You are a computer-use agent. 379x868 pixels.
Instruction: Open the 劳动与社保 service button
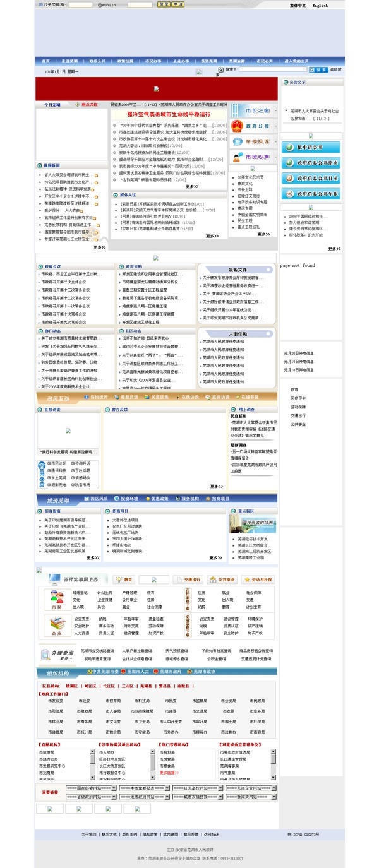click(x=258, y=580)
